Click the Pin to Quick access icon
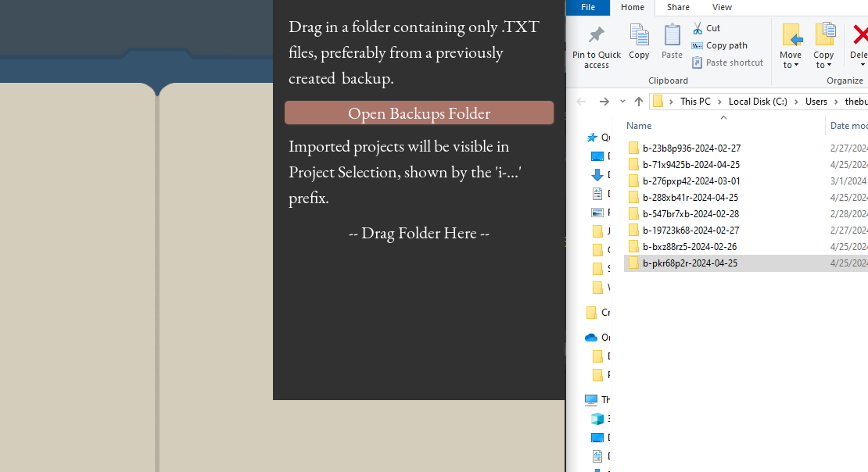Image resolution: width=868 pixels, height=472 pixels. pyautogui.click(x=596, y=35)
